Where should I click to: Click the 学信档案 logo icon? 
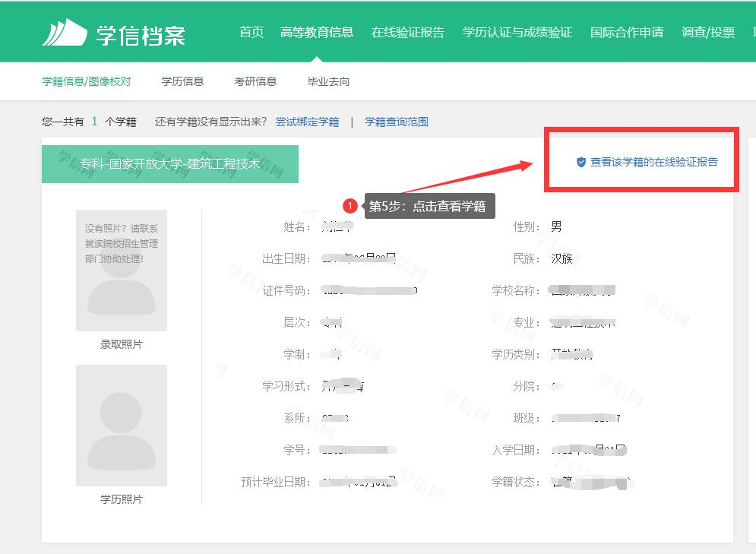click(x=65, y=33)
